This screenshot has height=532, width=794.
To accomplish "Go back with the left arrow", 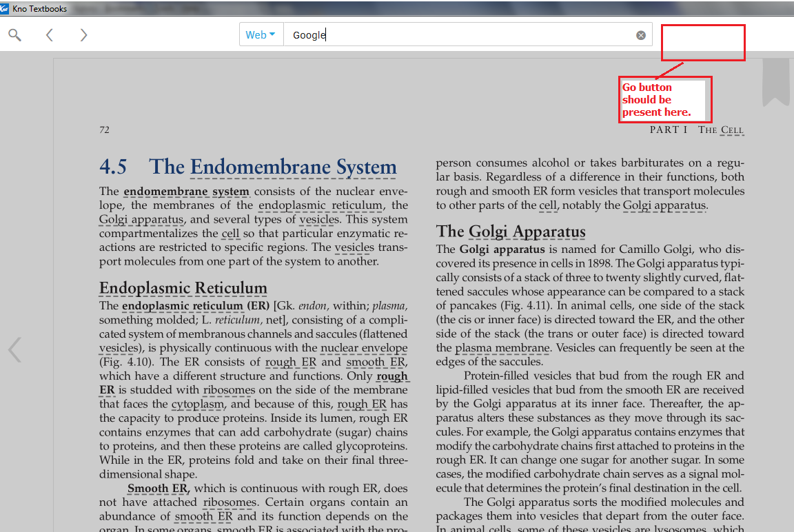I will [49, 35].
